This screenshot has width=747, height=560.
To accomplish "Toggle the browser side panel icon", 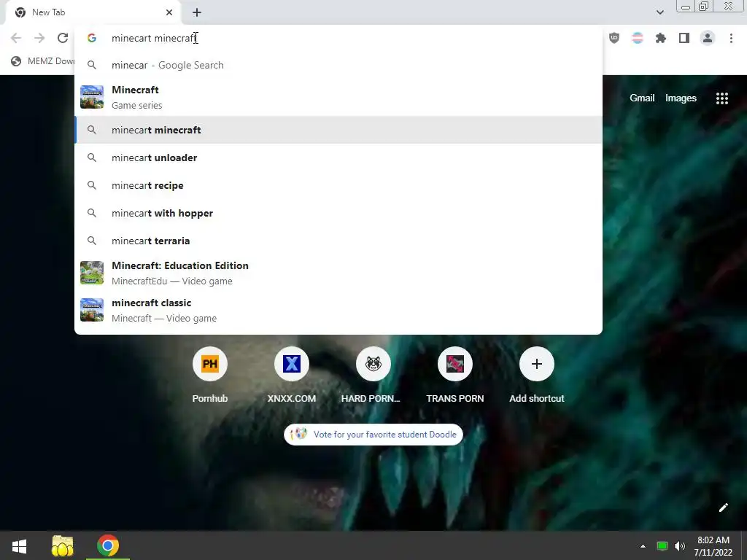I will (684, 38).
